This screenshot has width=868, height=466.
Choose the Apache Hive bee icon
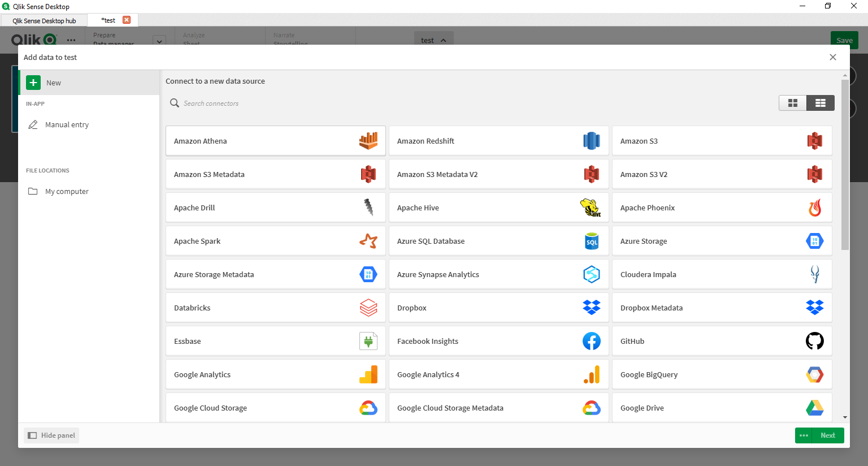(591, 208)
